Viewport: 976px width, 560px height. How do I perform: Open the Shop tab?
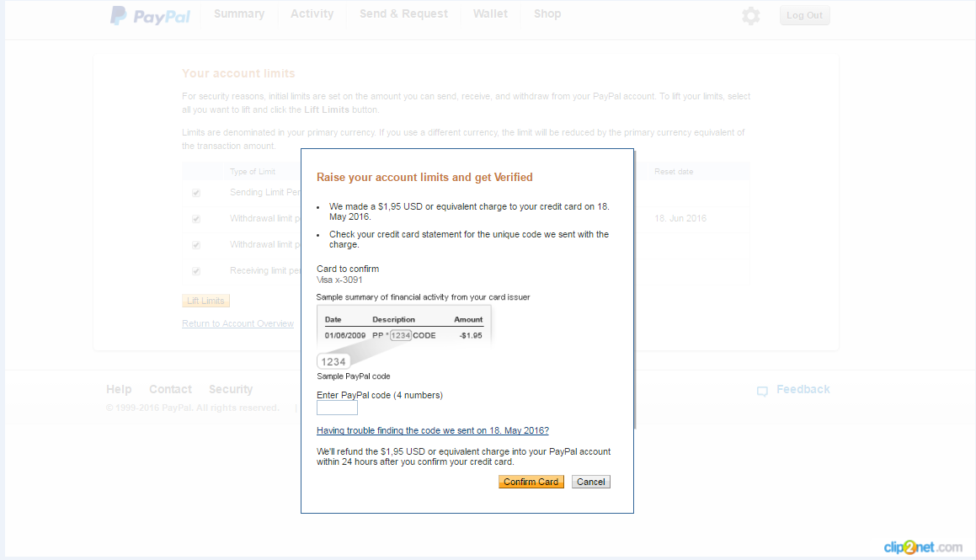pos(547,13)
